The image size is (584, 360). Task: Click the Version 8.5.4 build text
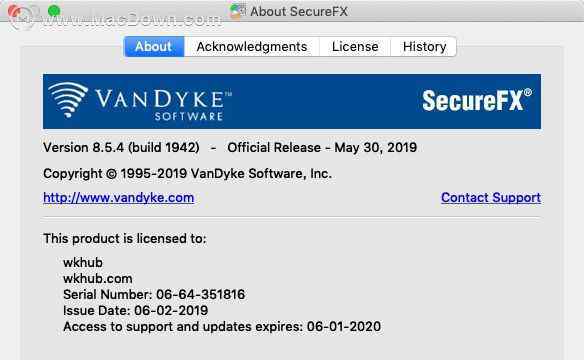121,147
